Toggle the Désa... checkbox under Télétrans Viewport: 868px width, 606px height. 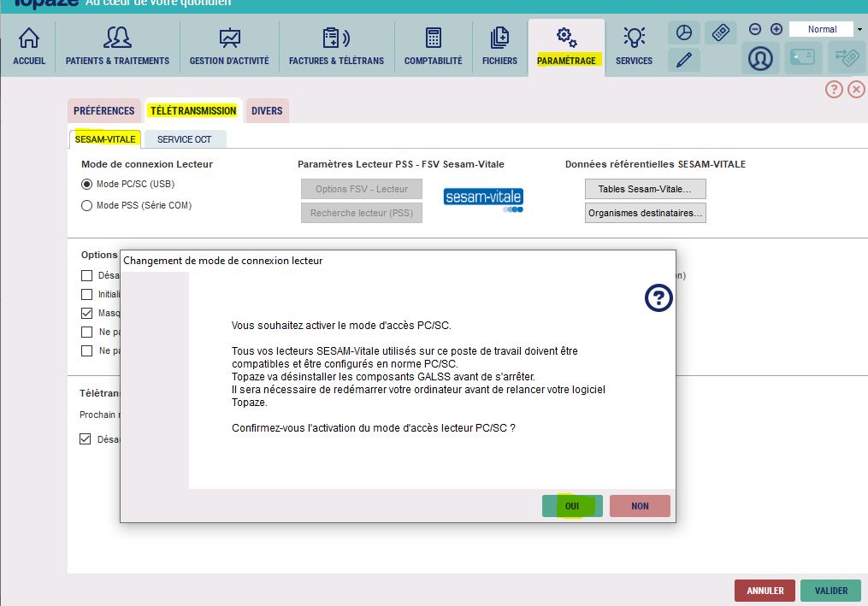[86, 439]
